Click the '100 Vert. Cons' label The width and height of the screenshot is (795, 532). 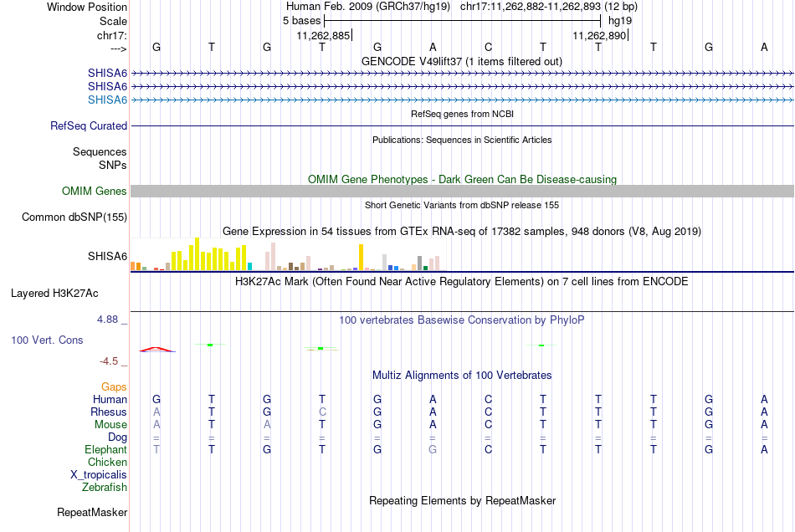coord(47,340)
